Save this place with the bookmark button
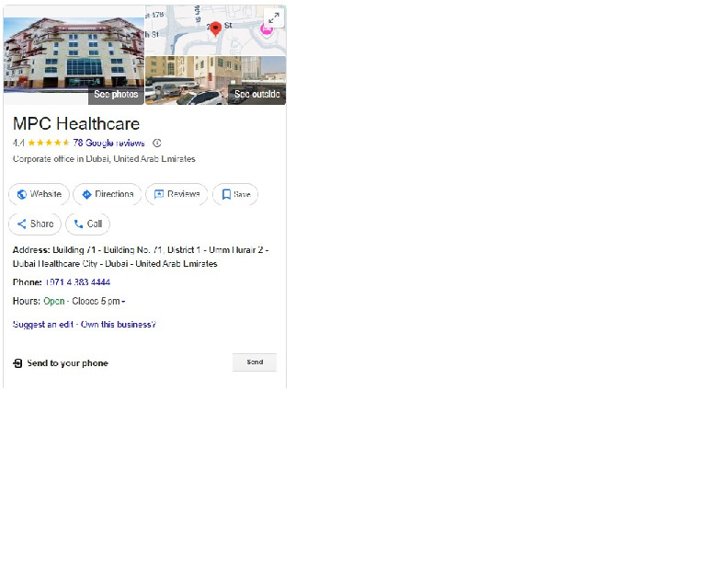Image resolution: width=728 pixels, height=563 pixels. tap(235, 194)
